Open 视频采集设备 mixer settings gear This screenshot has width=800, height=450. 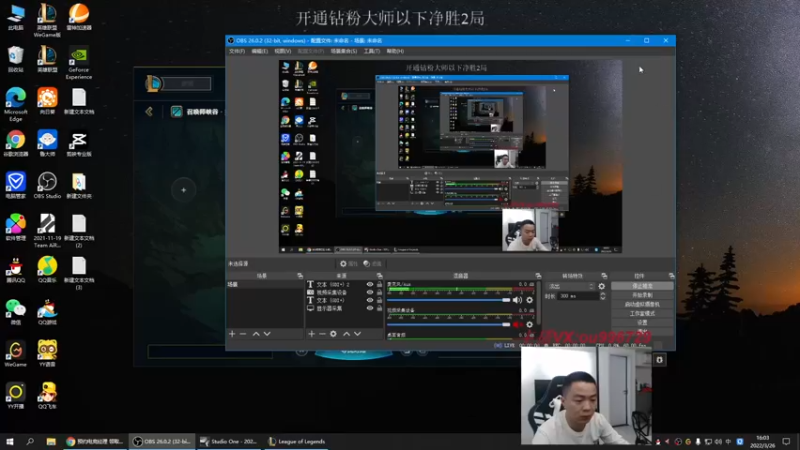pos(530,324)
